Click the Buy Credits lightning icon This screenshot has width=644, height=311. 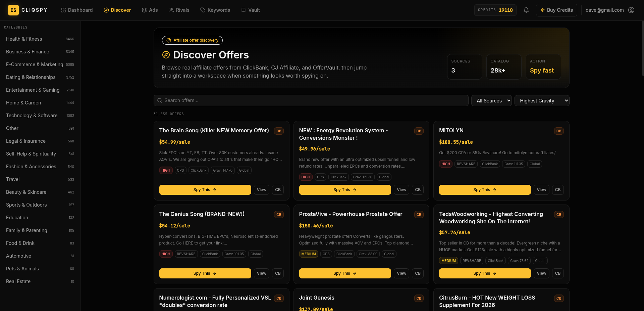(542, 10)
